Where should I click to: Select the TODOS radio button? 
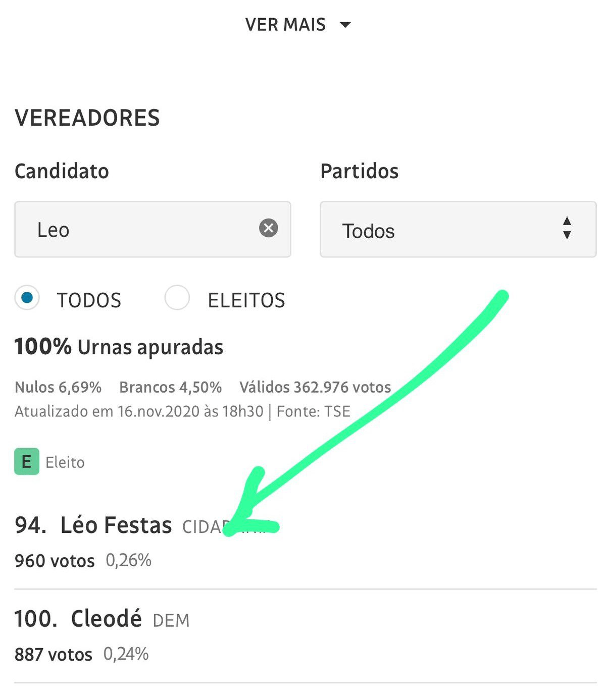(x=27, y=298)
